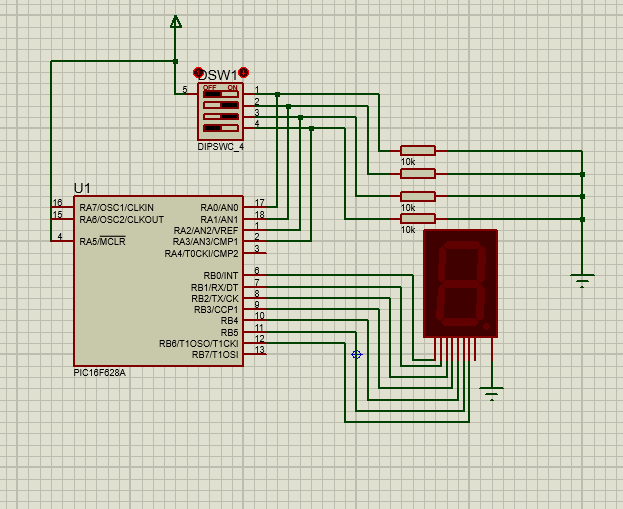Click pin label RB0/INT
Image resolution: width=623 pixels, height=509 pixels.
pos(221,275)
